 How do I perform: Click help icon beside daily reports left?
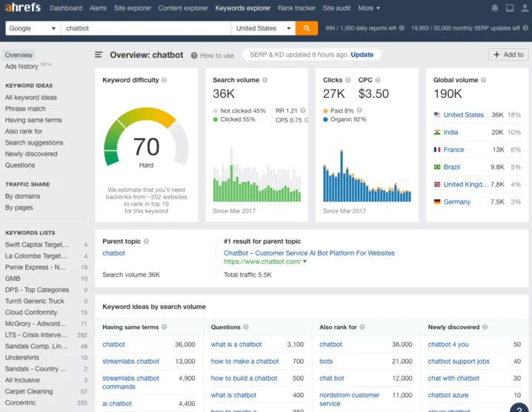pos(402,28)
